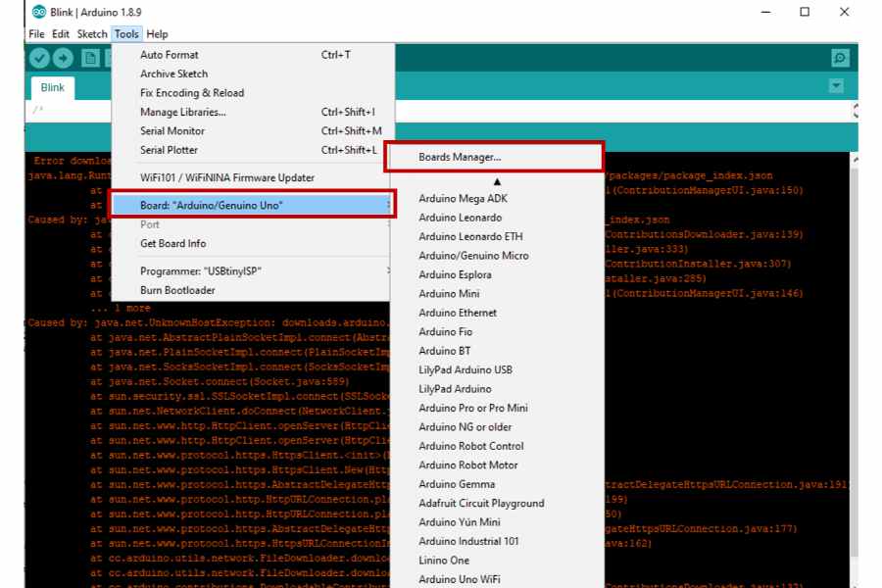The width and height of the screenshot is (882, 588).
Task: Select Arduino Esplora board
Action: [497, 274]
